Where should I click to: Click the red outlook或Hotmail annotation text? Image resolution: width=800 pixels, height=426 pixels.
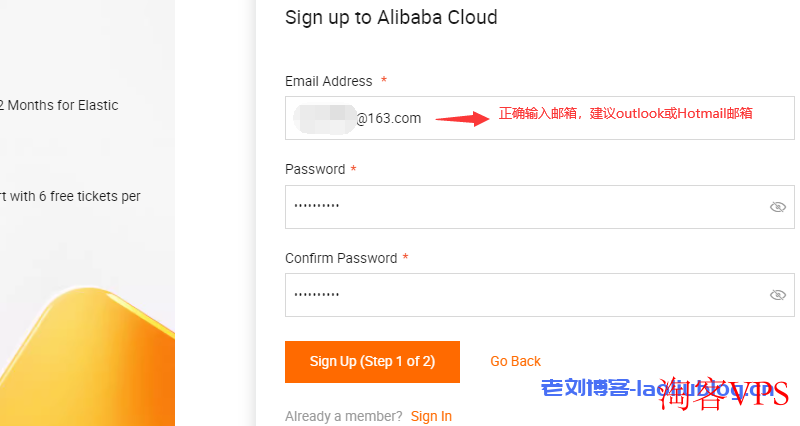pyautogui.click(x=671, y=113)
